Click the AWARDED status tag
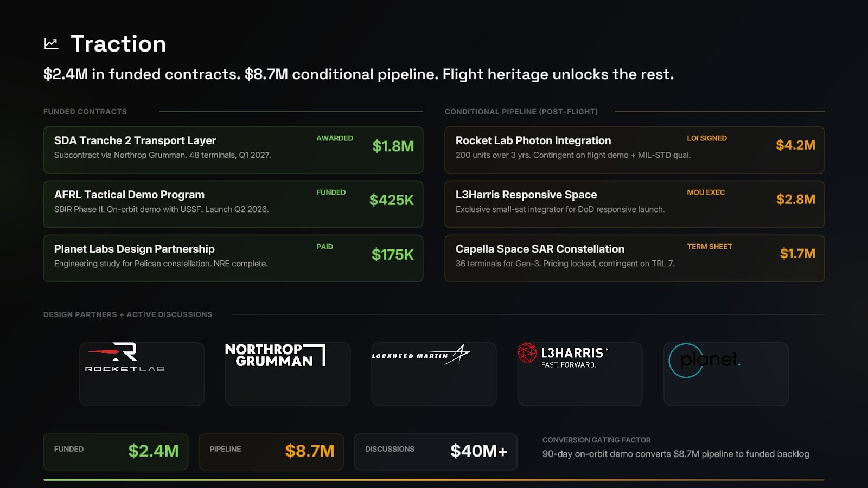The width and height of the screenshot is (868, 488). pos(335,138)
